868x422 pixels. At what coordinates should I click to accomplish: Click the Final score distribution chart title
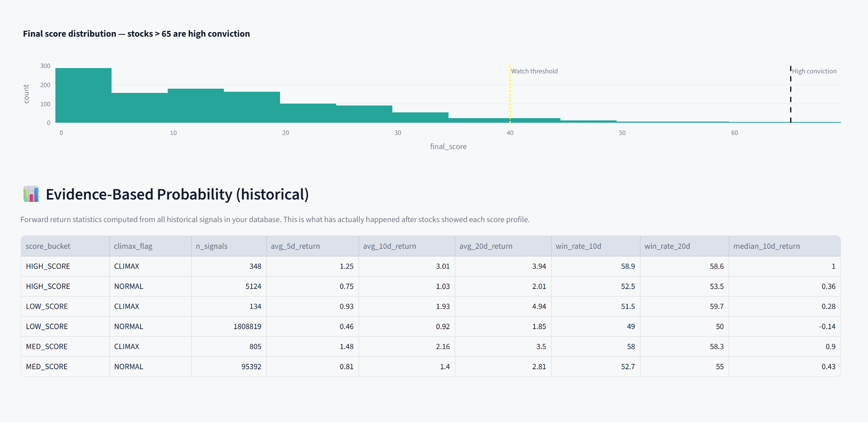point(136,34)
